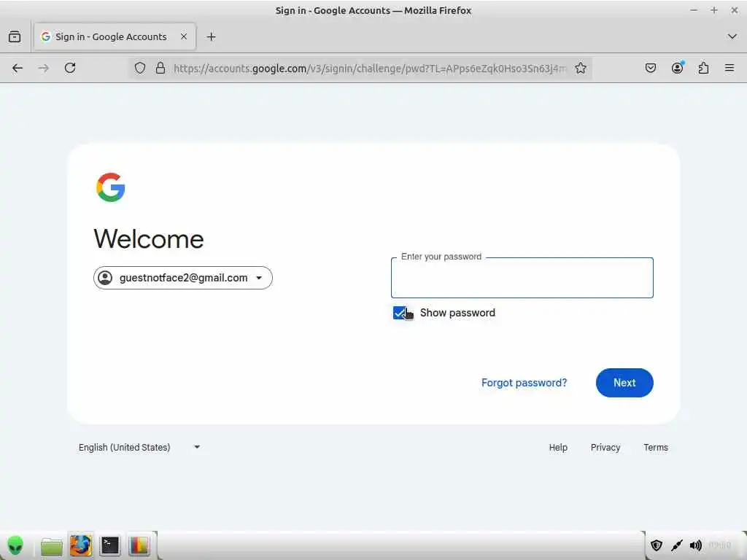Click the blue Next button
This screenshot has width=747, height=560.
coord(624,383)
